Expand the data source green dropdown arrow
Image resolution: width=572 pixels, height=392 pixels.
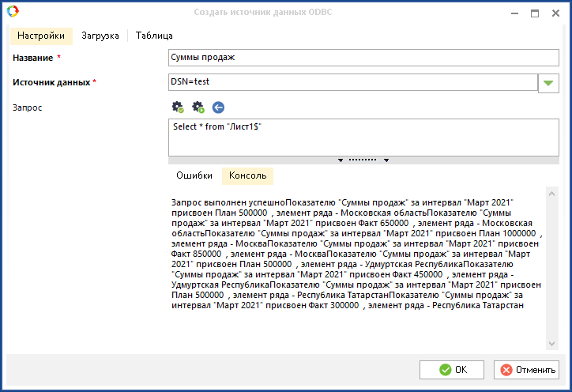[548, 82]
